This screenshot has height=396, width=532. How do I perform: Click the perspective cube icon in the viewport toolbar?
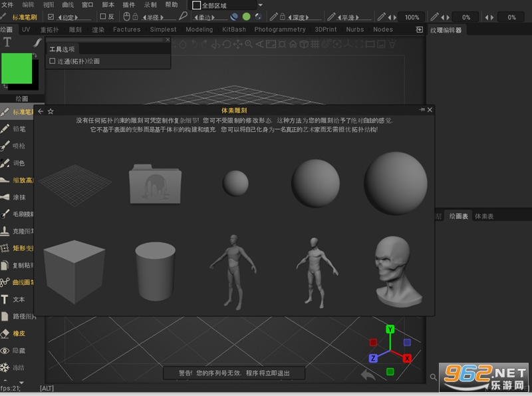(x=304, y=44)
